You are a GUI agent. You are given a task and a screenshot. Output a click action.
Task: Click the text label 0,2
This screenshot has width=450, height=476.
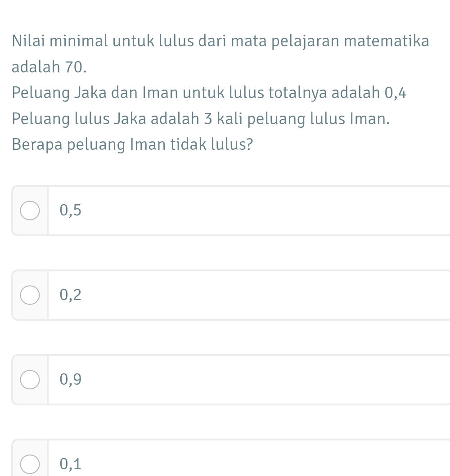(70, 294)
